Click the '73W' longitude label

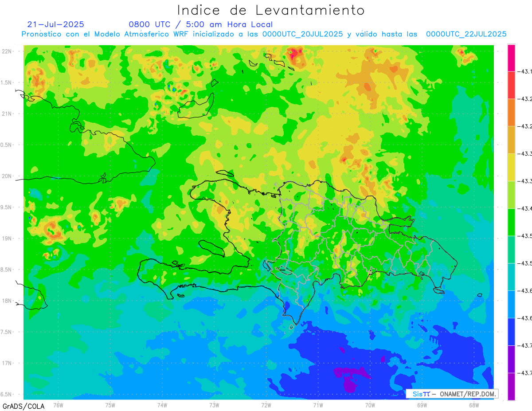214,405
